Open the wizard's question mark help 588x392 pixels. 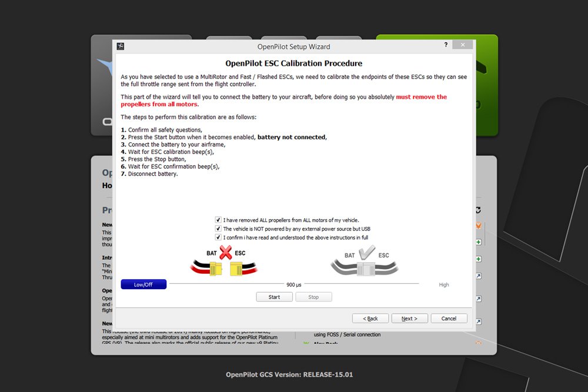tap(446, 45)
